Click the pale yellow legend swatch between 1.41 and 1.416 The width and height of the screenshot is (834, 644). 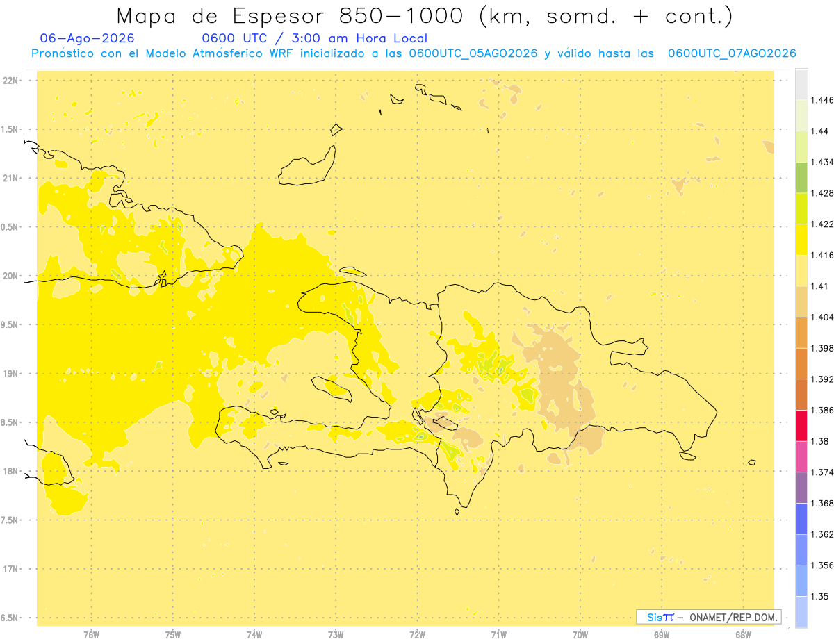pyautogui.click(x=801, y=270)
